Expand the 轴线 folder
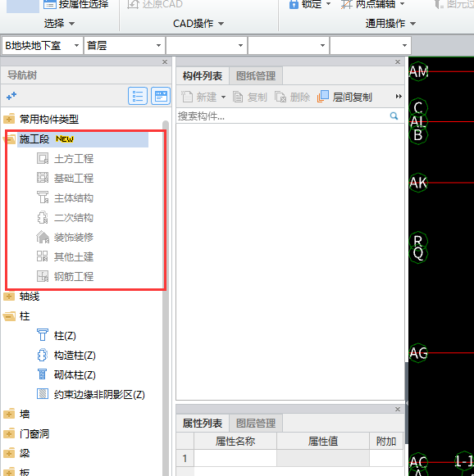The image size is (474, 476). 9,296
